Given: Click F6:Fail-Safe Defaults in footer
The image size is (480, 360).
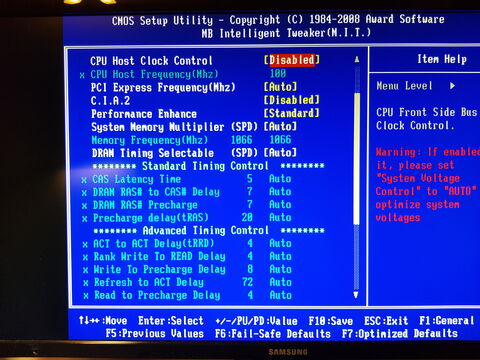Looking at the screenshot, I should pyautogui.click(x=273, y=334).
